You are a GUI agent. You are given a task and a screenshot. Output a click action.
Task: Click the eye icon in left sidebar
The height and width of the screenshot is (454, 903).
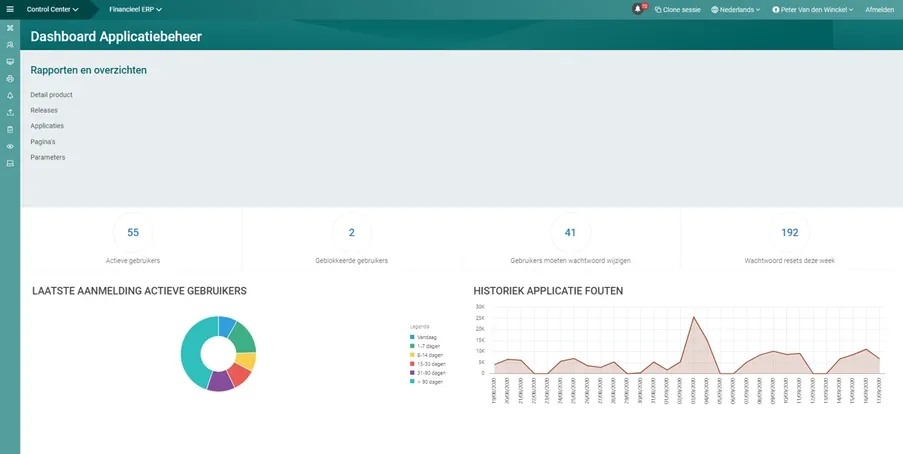click(x=10, y=146)
